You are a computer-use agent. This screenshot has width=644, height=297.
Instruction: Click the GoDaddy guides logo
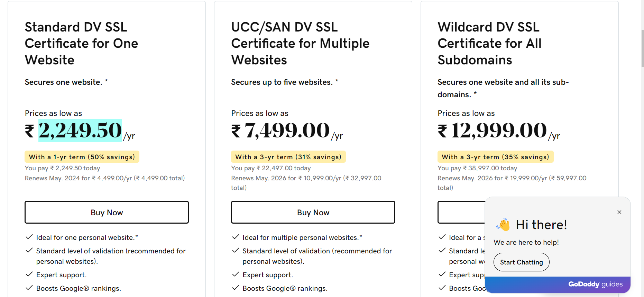click(x=595, y=284)
